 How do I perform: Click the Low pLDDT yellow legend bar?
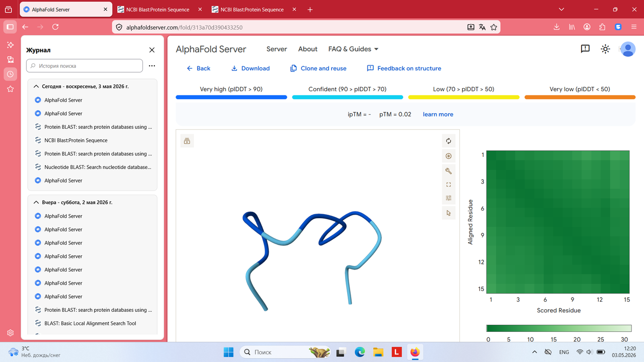464,97
